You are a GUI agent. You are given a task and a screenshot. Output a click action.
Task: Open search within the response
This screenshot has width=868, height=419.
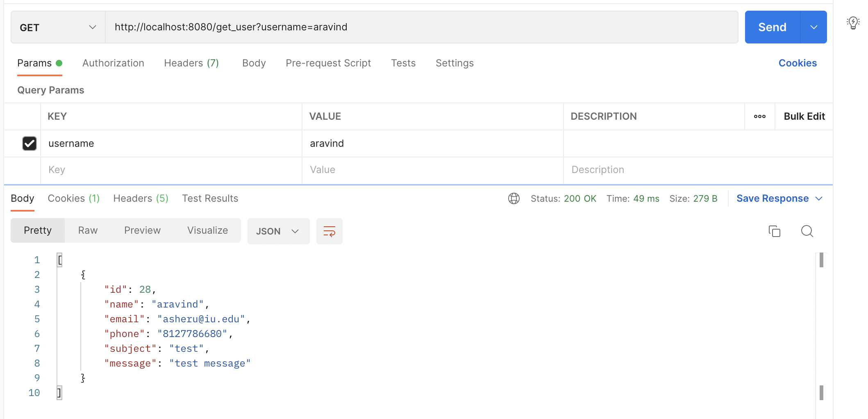pyautogui.click(x=807, y=231)
